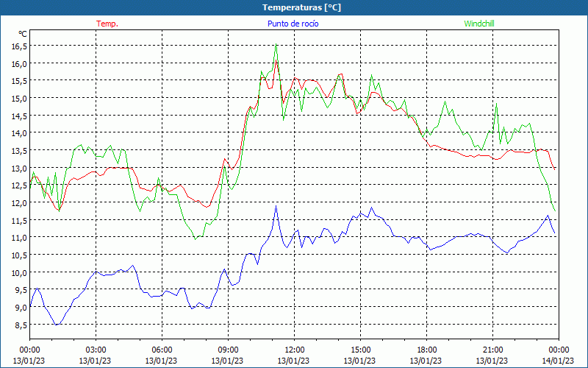
Task: Click the 13/01/23 date under 21:00
Action: 492,361
